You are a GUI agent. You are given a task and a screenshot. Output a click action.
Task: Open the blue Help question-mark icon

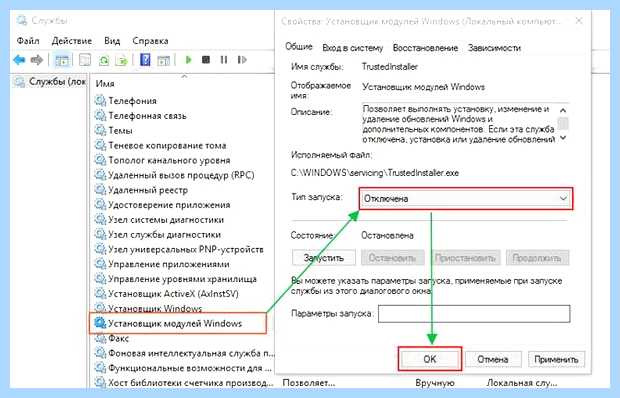click(x=145, y=60)
